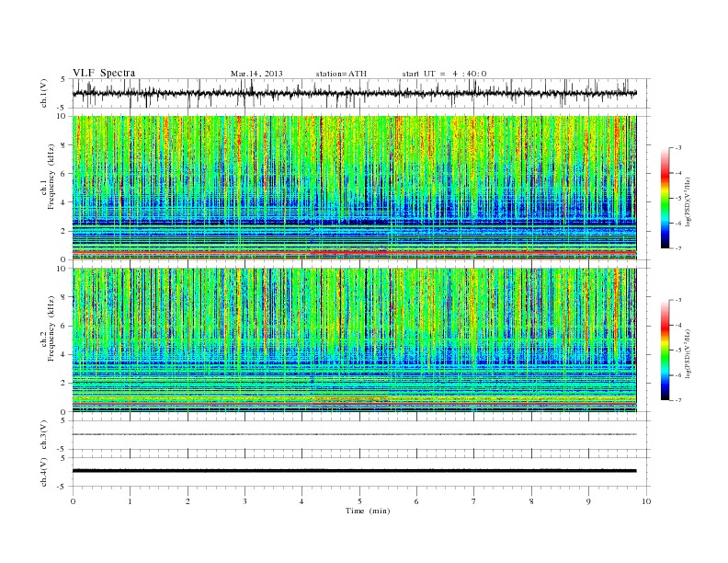Click time axis tick label "5"
Image resolution: width=728 pixels, height=563 pixels.
coord(359,501)
